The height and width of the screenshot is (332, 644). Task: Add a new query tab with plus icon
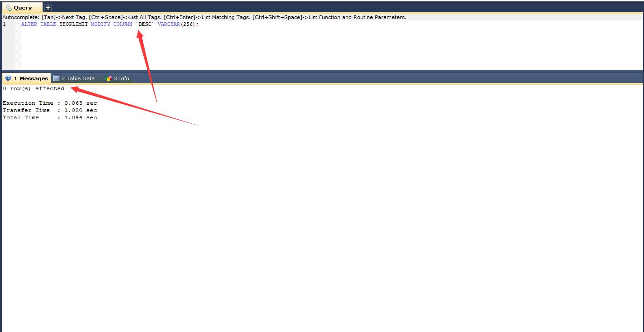point(48,8)
